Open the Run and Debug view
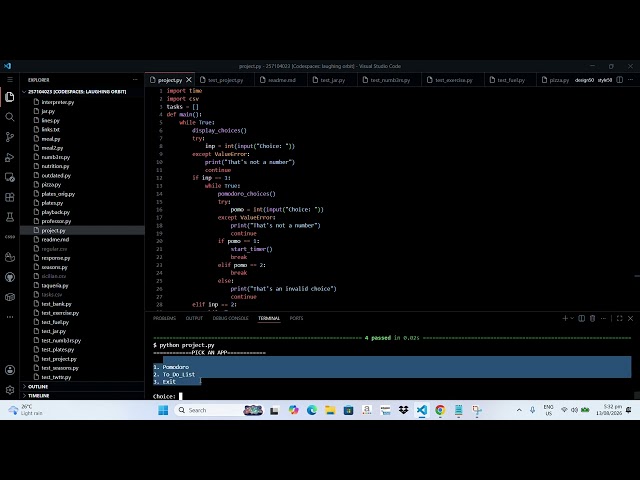This screenshot has height=480, width=640. coord(10,157)
